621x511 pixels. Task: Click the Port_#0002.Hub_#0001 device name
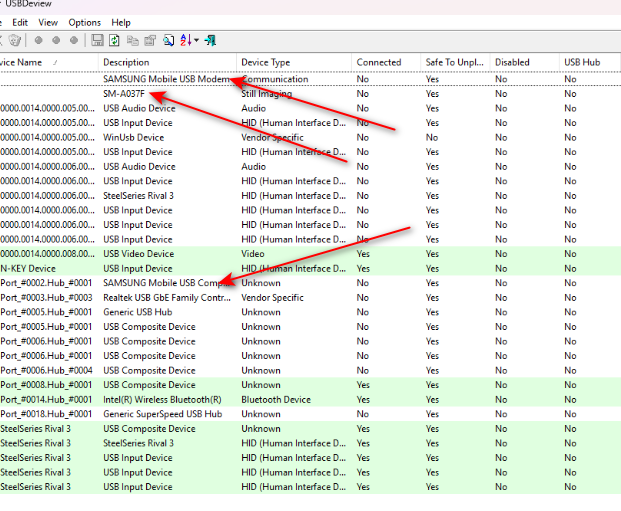[x=46, y=283]
